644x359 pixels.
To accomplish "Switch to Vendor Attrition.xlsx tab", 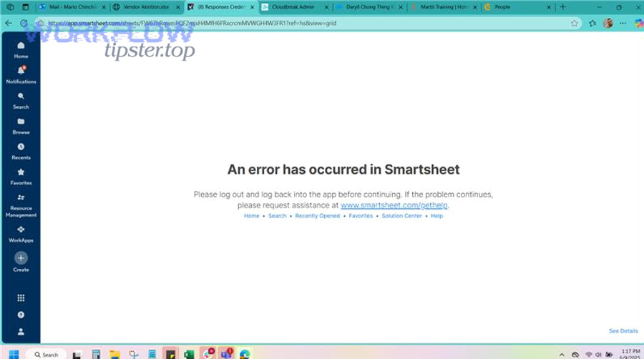I will pos(146,7).
